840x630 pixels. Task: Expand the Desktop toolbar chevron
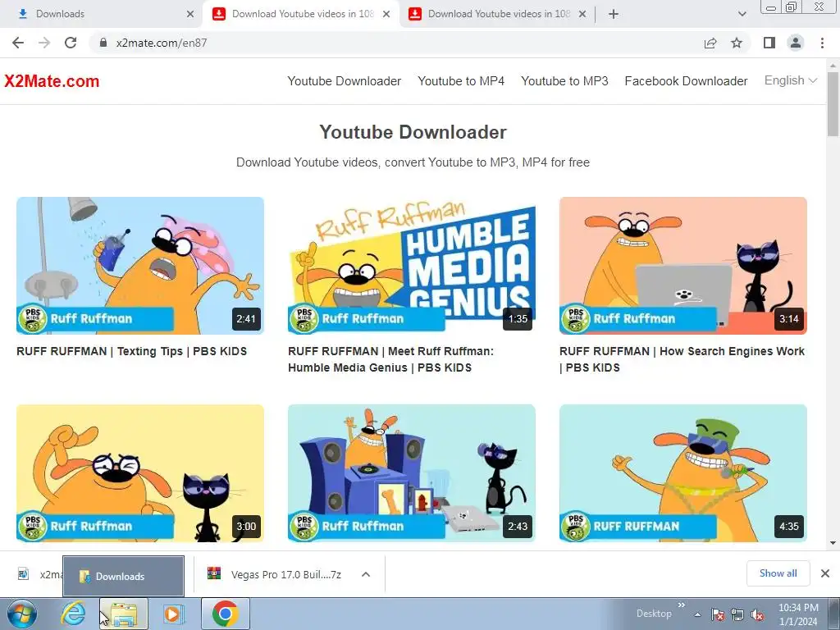click(681, 605)
